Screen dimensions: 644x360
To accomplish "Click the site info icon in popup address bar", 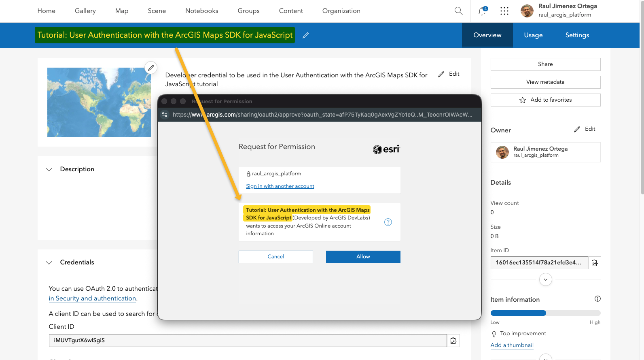I will [165, 115].
